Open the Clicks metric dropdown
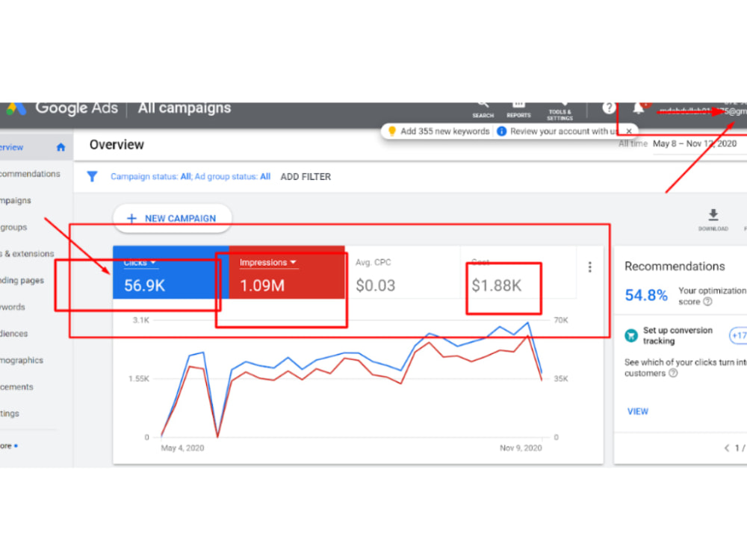747x560 pixels. point(140,262)
